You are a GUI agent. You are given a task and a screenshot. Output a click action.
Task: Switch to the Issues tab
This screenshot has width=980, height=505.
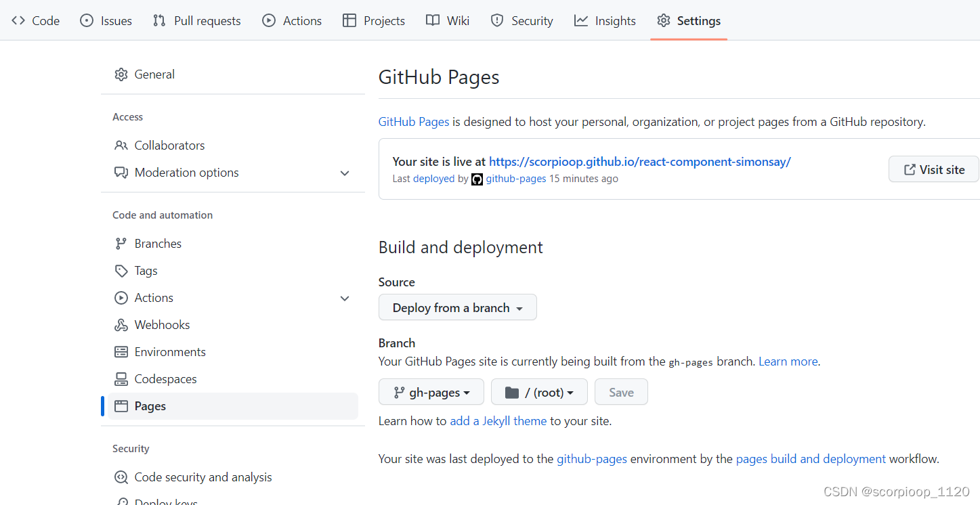(x=106, y=20)
